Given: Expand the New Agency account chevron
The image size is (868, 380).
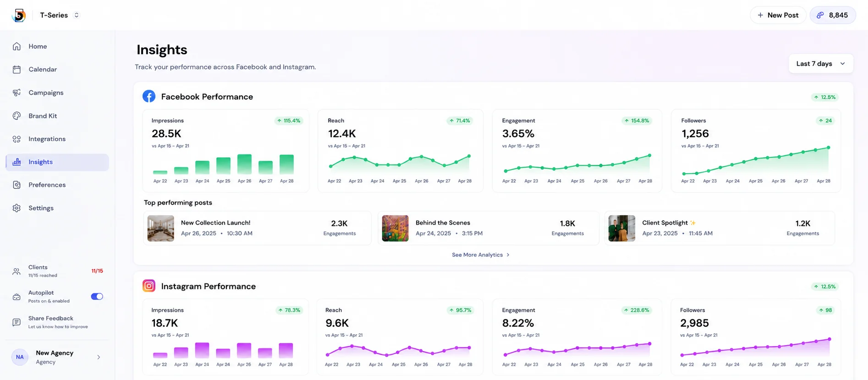Looking at the screenshot, I should [x=99, y=357].
